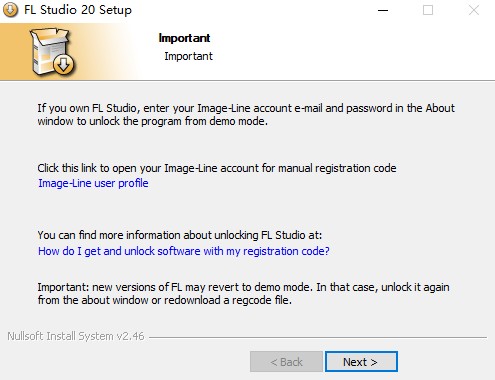Viewport: 495px width, 380px height.
Task: Click the grayed-out < Back button
Action: click(x=286, y=362)
